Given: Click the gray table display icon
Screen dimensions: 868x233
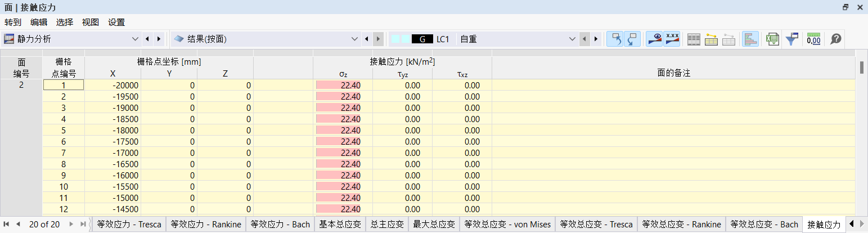Looking at the screenshot, I should point(694,39).
